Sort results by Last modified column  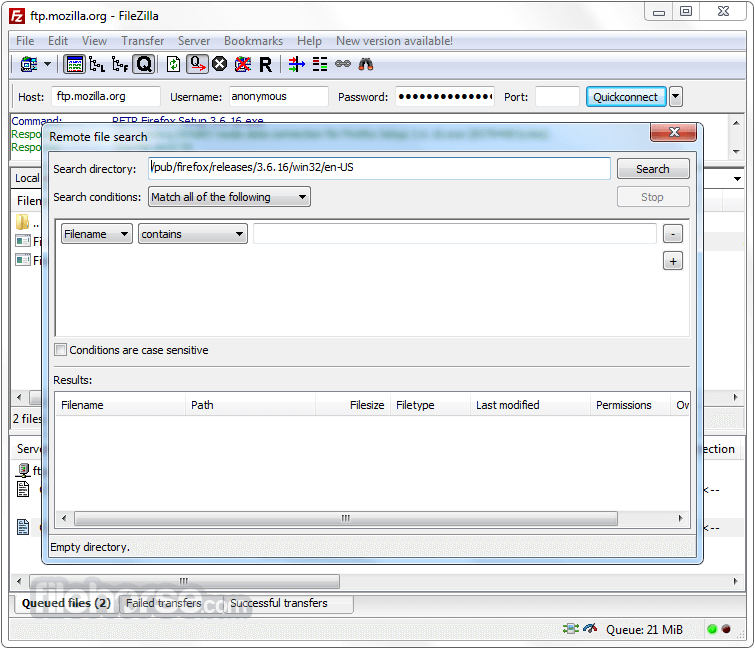(530, 405)
